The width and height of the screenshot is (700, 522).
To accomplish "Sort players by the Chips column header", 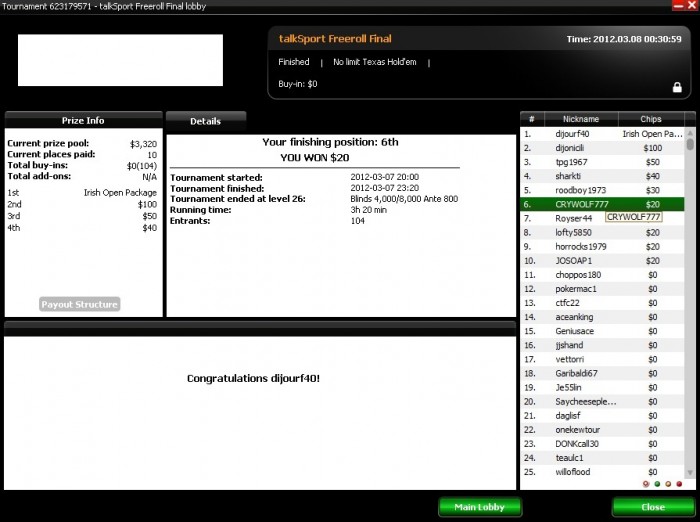I will [x=651, y=119].
